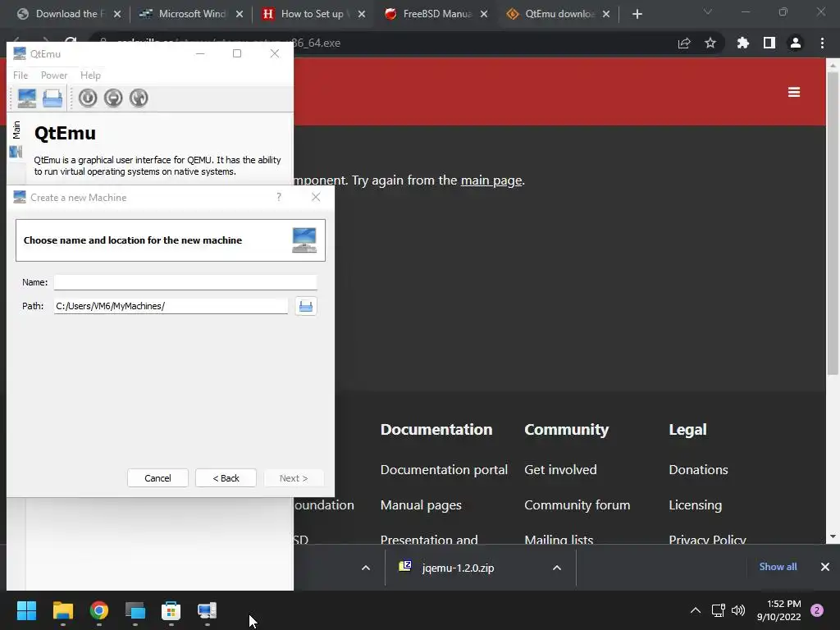Open the Donations link

point(698,470)
